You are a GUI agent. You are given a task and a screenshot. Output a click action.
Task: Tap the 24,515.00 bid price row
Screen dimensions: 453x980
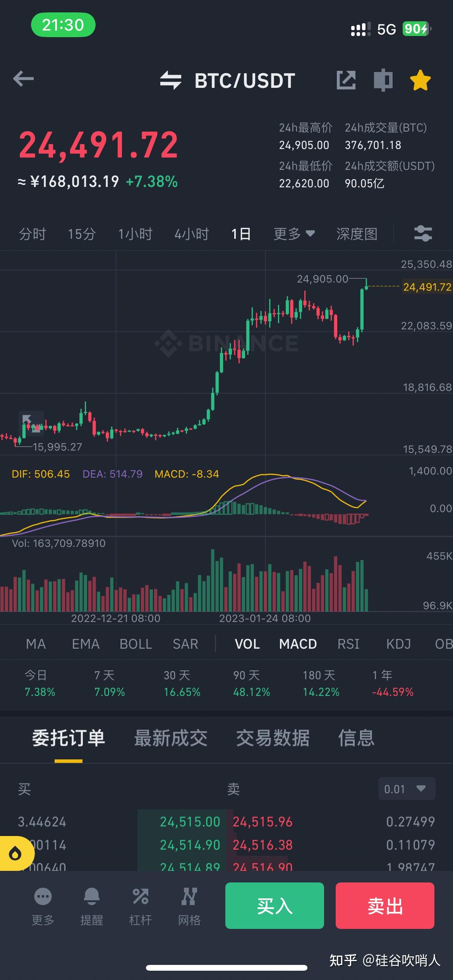(x=190, y=822)
